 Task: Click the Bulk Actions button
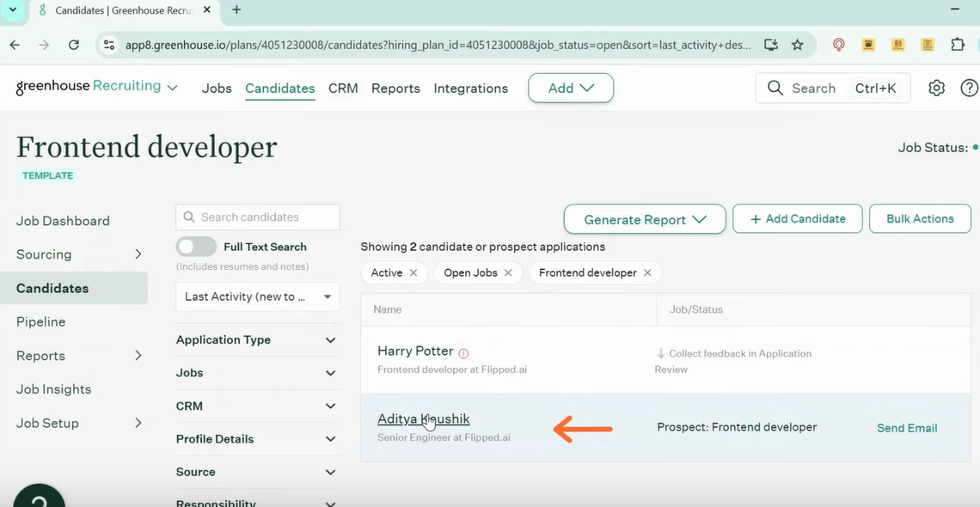(x=920, y=218)
